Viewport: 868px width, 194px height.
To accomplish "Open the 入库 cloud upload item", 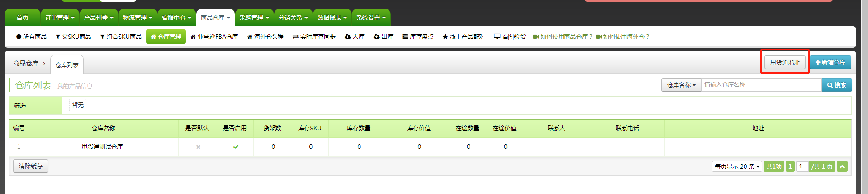I will pos(355,37).
